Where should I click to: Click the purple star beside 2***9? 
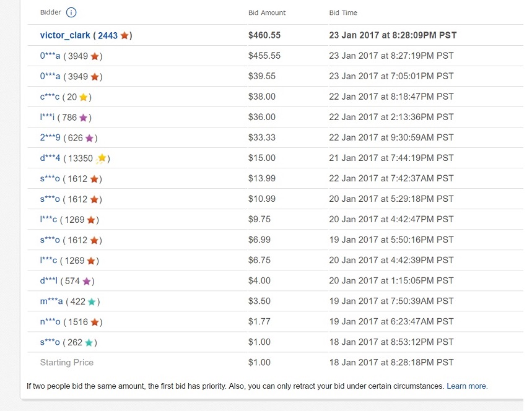tap(89, 138)
